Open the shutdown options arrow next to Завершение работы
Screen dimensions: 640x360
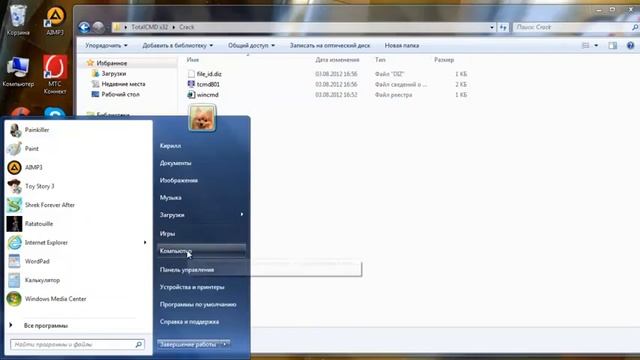pyautogui.click(x=225, y=344)
